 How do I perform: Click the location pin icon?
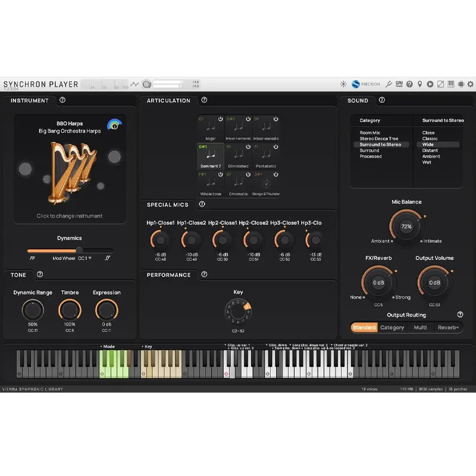[419, 84]
